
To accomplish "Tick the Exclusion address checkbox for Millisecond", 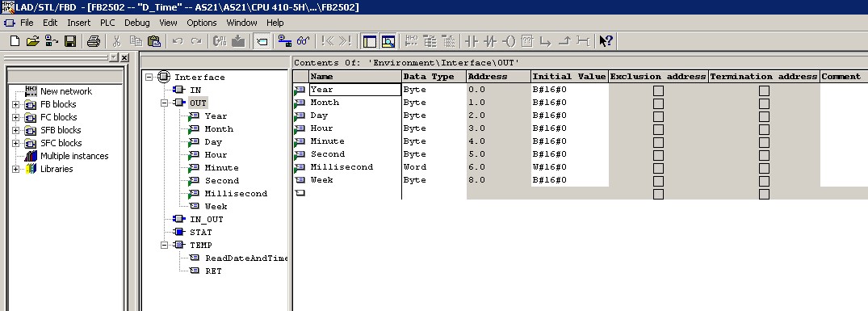I will (x=658, y=168).
